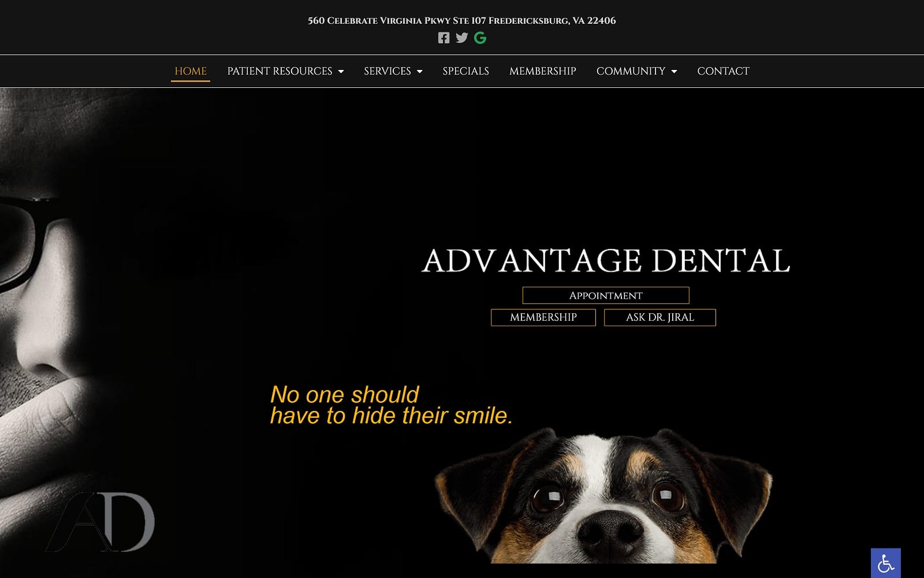Click the dog image
Image resolution: width=924 pixels, height=578 pixels.
pyautogui.click(x=603, y=495)
